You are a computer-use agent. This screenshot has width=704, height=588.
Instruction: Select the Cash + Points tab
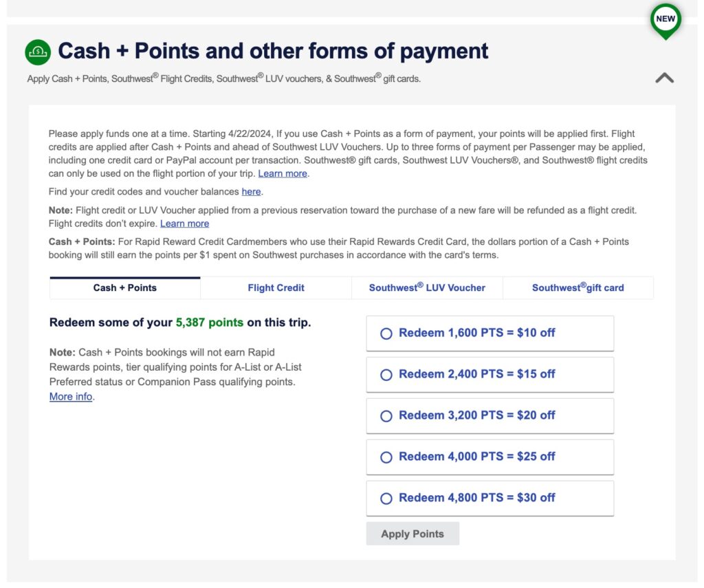click(124, 287)
